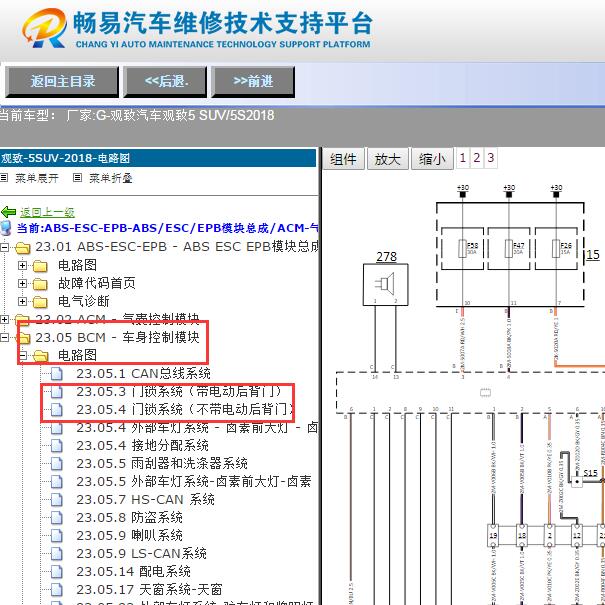Open the 组件 components button
The image size is (605, 605).
tap(343, 159)
